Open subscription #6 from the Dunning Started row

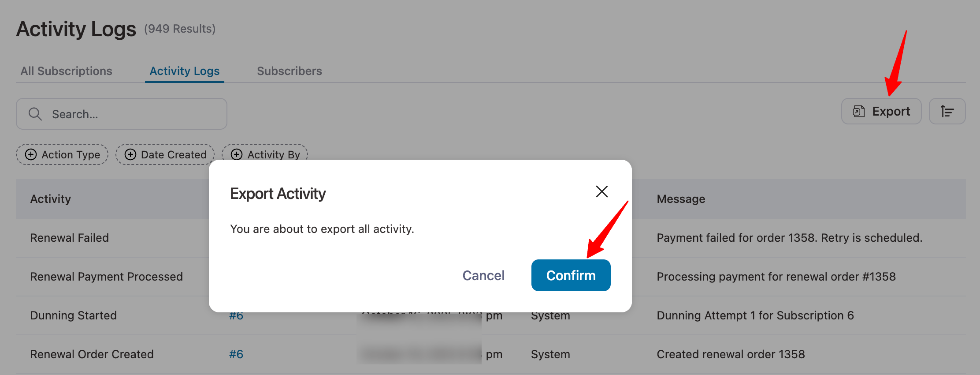tap(236, 315)
